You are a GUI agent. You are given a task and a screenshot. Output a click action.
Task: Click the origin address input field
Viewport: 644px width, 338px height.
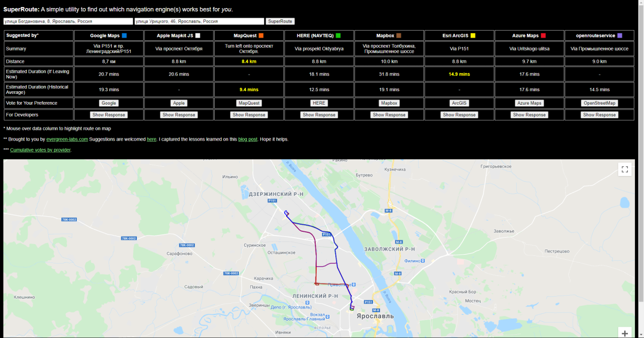click(x=68, y=21)
